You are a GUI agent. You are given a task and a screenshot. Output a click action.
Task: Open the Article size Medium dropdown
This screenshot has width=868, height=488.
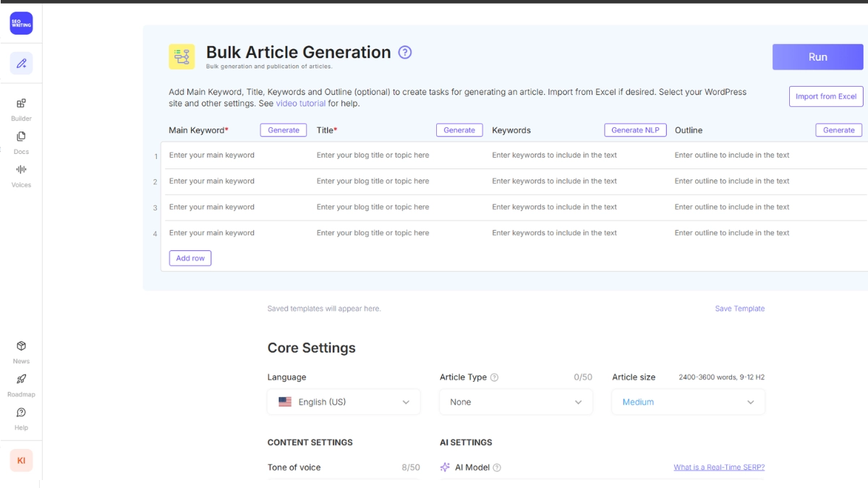[x=688, y=401]
